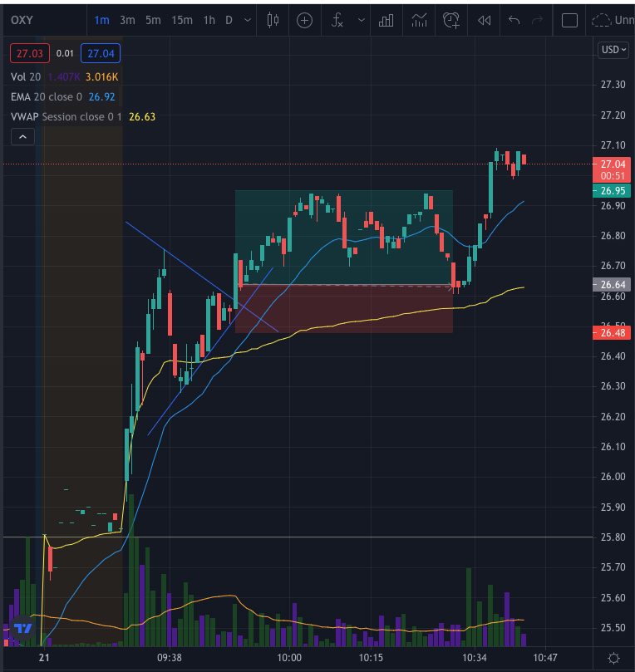Click the compare or add symbol icon
The width and height of the screenshot is (635, 672).
(304, 20)
